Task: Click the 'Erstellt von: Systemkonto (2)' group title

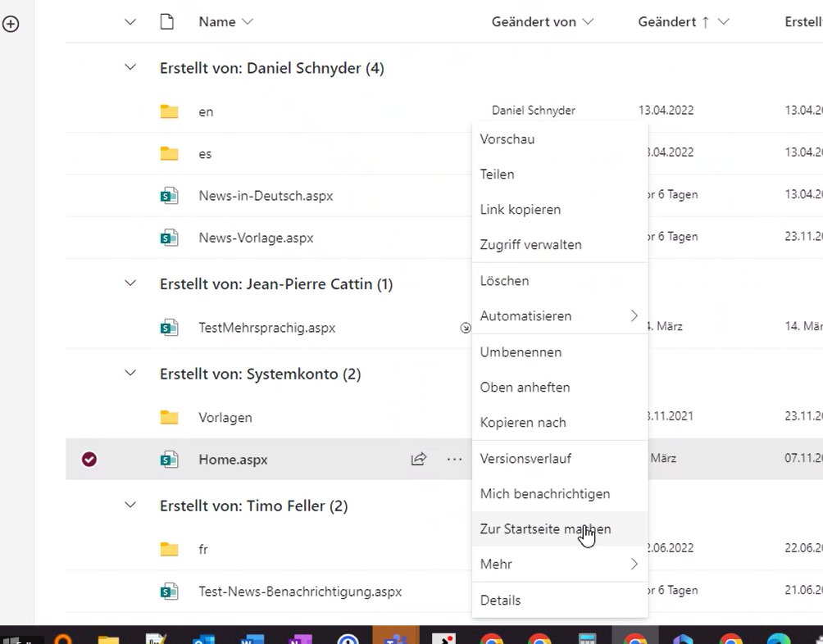Action: click(x=261, y=374)
